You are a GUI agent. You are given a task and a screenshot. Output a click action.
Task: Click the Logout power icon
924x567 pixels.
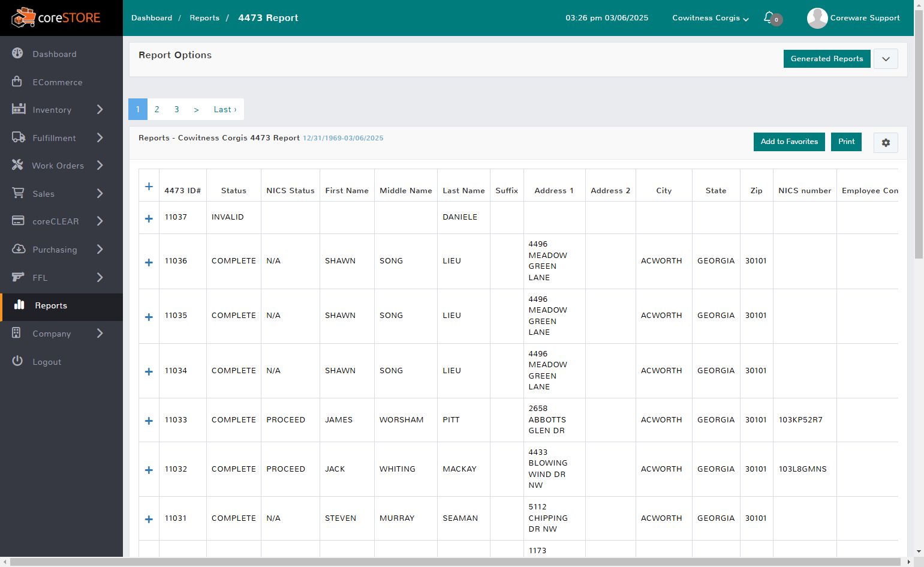click(x=17, y=361)
